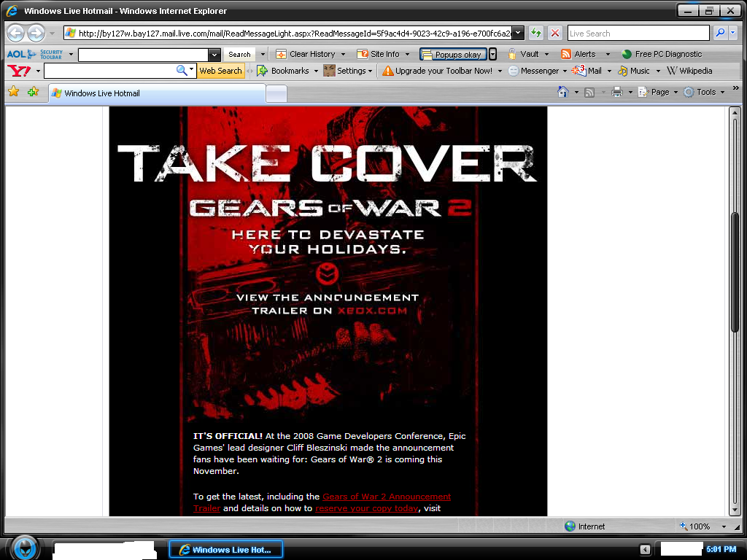Image resolution: width=747 pixels, height=560 pixels.
Task: Go forward with the Forward arrow button
Action: 36,34
